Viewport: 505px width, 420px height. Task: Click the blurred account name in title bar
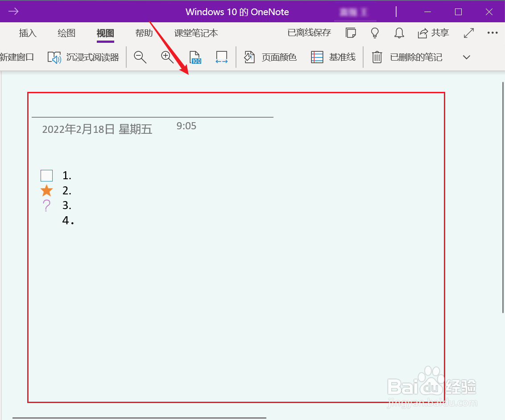point(354,12)
